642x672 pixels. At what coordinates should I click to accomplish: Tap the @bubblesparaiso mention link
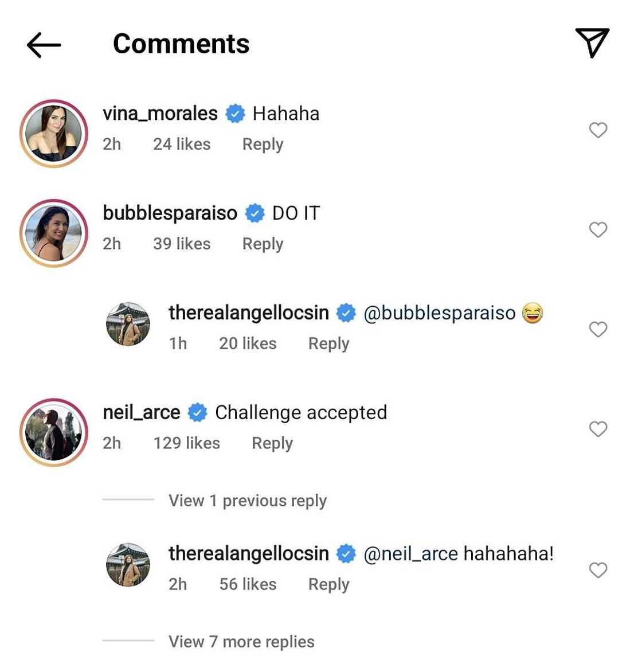click(x=440, y=313)
